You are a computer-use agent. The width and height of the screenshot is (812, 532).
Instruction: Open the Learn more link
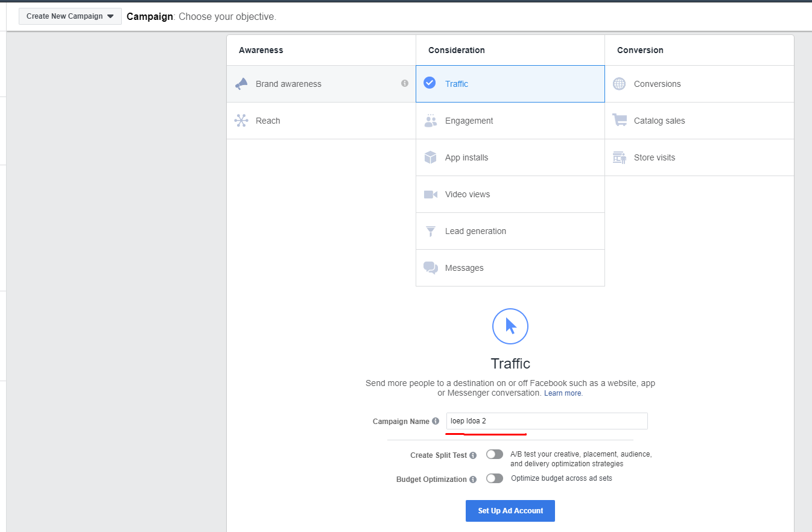pos(563,393)
